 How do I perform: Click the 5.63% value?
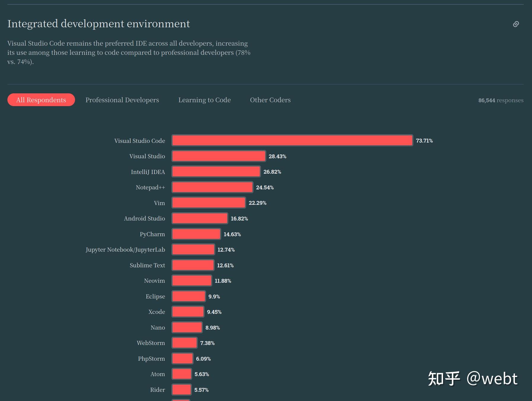tap(202, 374)
